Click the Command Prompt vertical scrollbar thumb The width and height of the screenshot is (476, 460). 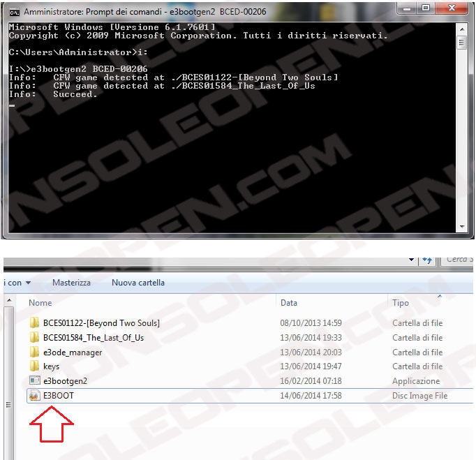[461, 42]
